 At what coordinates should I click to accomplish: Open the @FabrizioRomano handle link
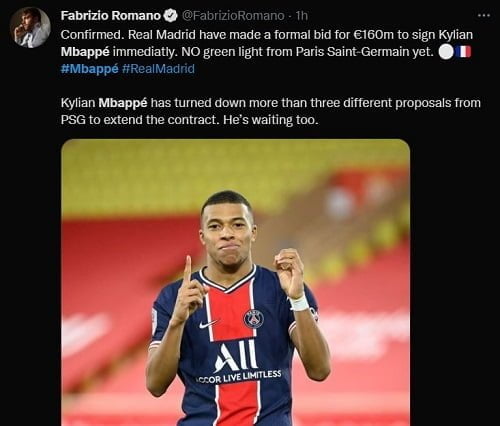click(233, 16)
